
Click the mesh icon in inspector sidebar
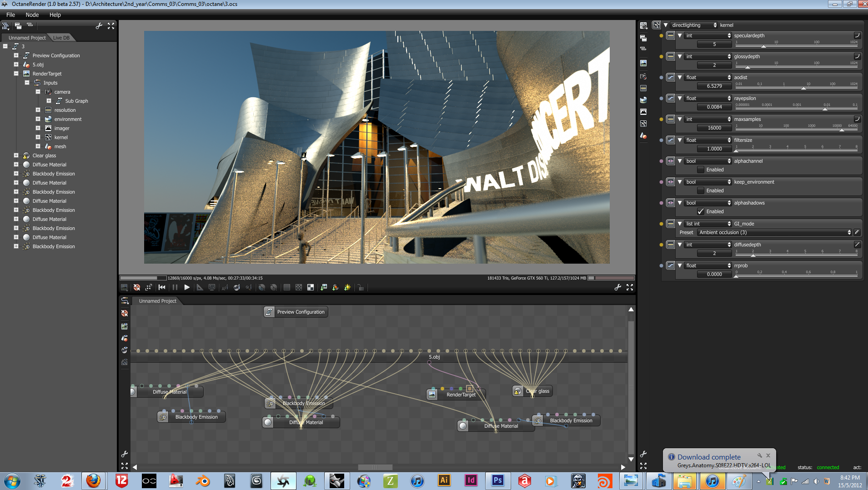643,135
